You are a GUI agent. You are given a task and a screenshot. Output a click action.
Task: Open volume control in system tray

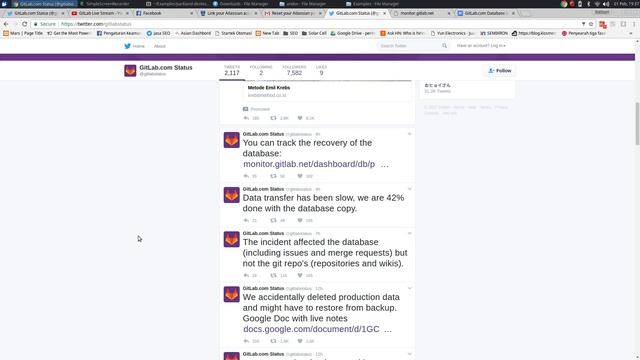606,4
